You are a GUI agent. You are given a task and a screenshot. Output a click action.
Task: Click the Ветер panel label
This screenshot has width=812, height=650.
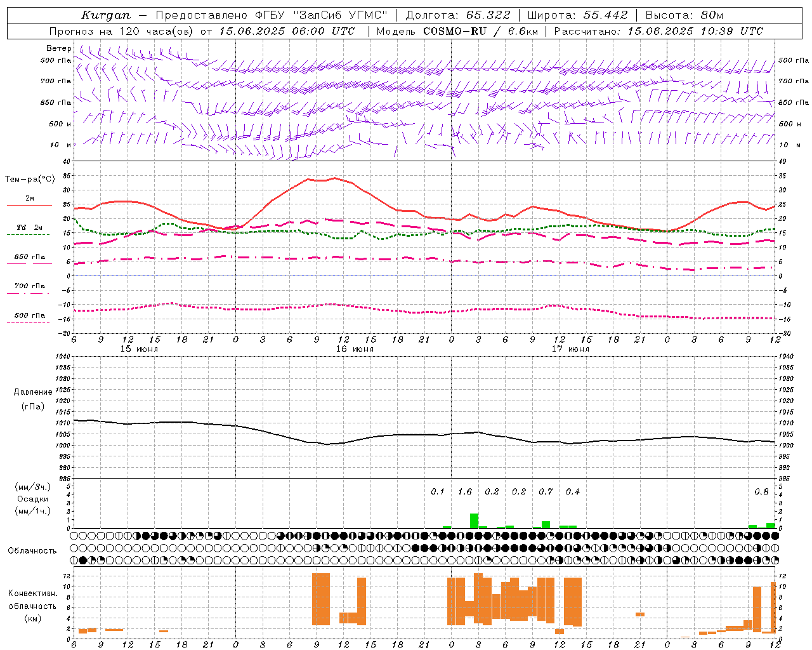point(59,48)
